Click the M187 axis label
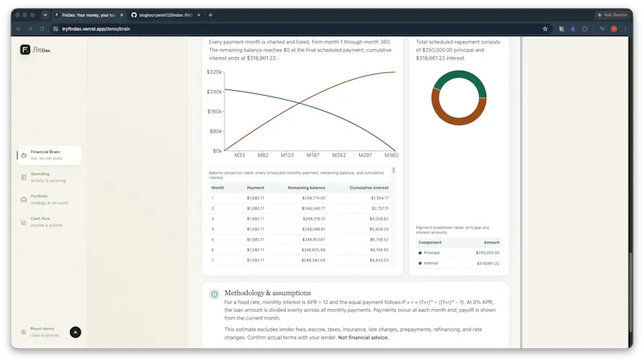The height and width of the screenshot is (362, 644). (313, 155)
